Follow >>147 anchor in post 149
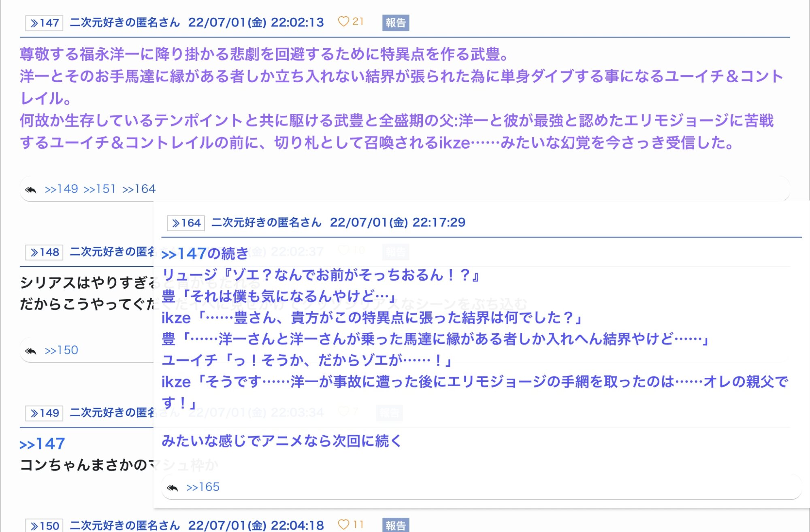Image resolution: width=810 pixels, height=532 pixels. tap(42, 444)
